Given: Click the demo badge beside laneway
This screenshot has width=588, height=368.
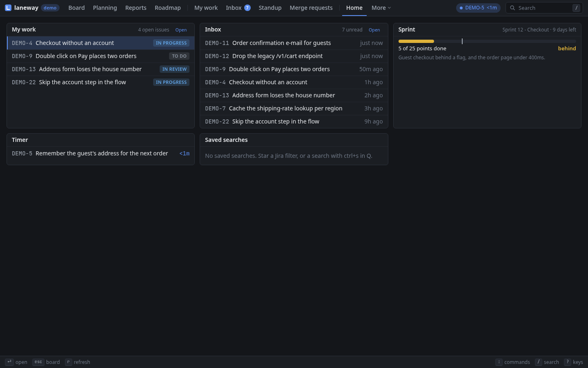Looking at the screenshot, I should click(50, 8).
